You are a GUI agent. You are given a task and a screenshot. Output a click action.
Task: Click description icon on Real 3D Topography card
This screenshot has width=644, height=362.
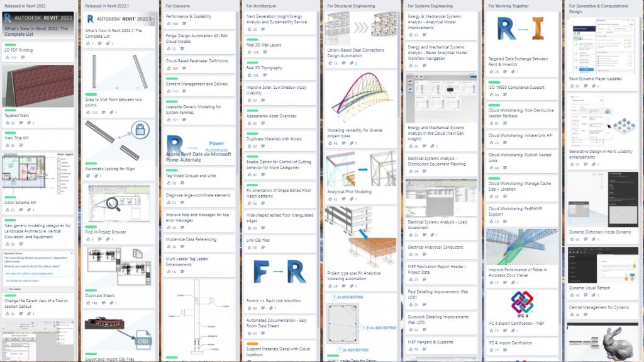click(x=265, y=76)
